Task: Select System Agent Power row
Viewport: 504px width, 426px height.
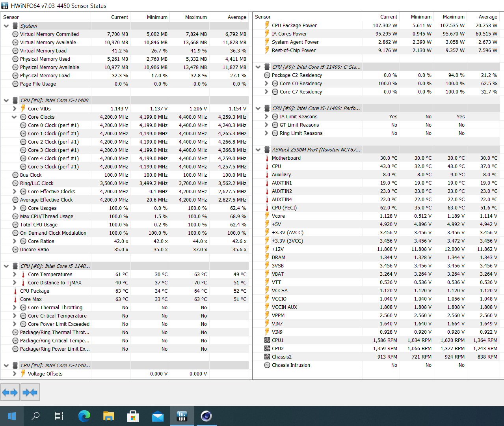Action: [376, 42]
